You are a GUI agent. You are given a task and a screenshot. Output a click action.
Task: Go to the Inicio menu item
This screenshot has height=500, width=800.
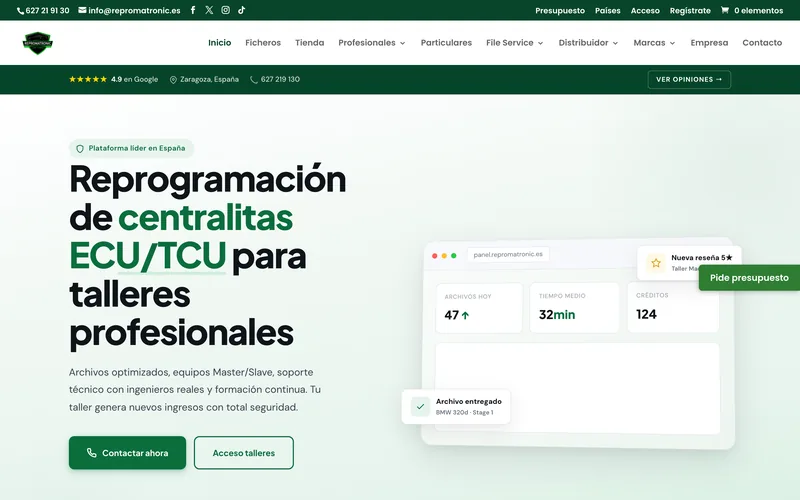tap(219, 43)
